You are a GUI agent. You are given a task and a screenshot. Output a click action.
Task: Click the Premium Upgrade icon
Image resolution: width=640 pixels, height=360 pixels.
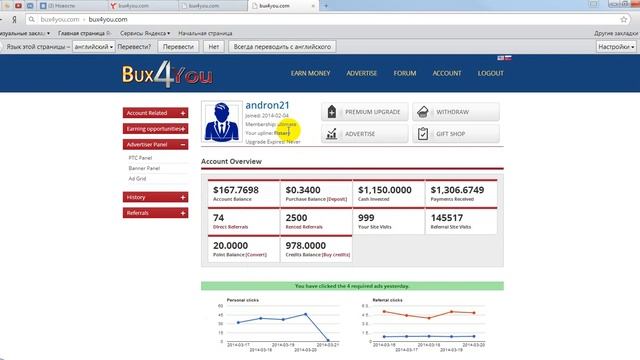(332, 111)
